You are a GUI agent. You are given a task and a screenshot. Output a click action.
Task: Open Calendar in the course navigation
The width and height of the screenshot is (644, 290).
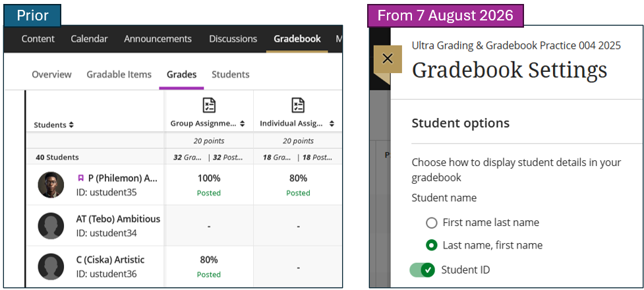(x=89, y=39)
